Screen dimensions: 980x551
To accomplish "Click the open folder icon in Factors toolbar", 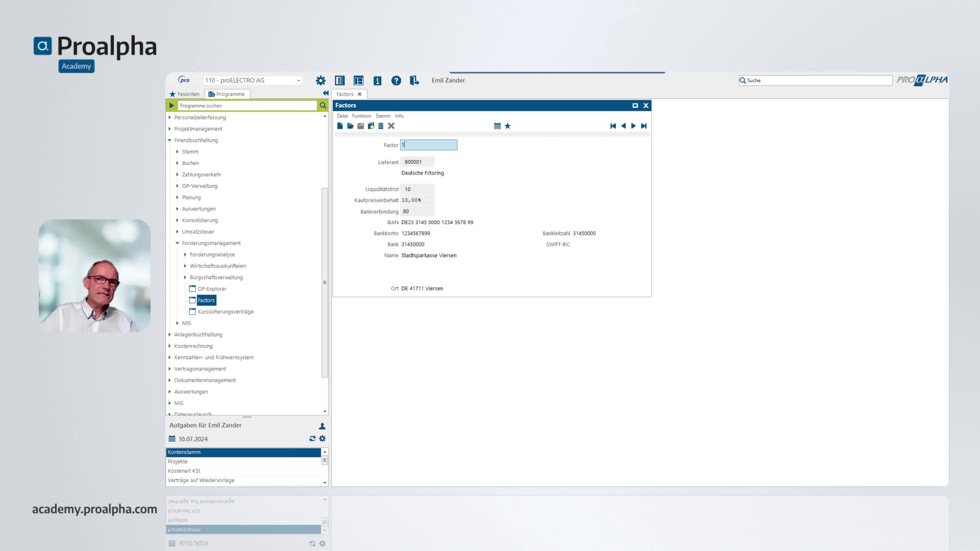I will 350,126.
